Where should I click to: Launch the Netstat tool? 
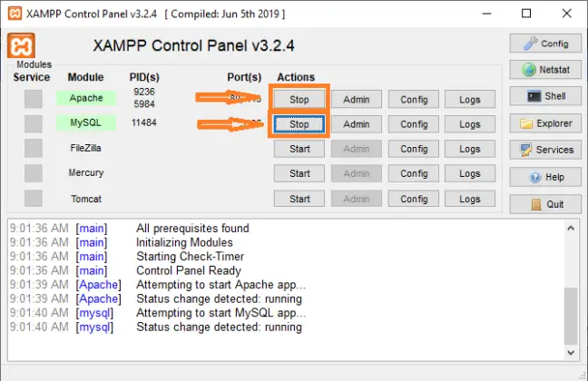tap(544, 70)
